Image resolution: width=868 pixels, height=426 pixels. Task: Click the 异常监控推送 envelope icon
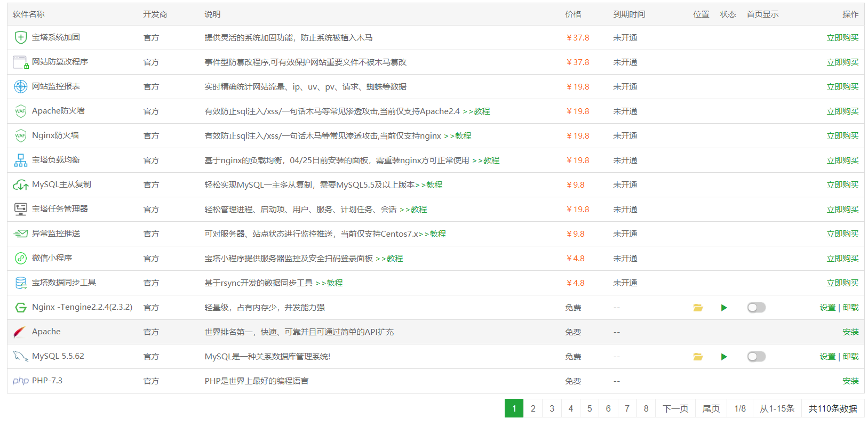coord(20,234)
